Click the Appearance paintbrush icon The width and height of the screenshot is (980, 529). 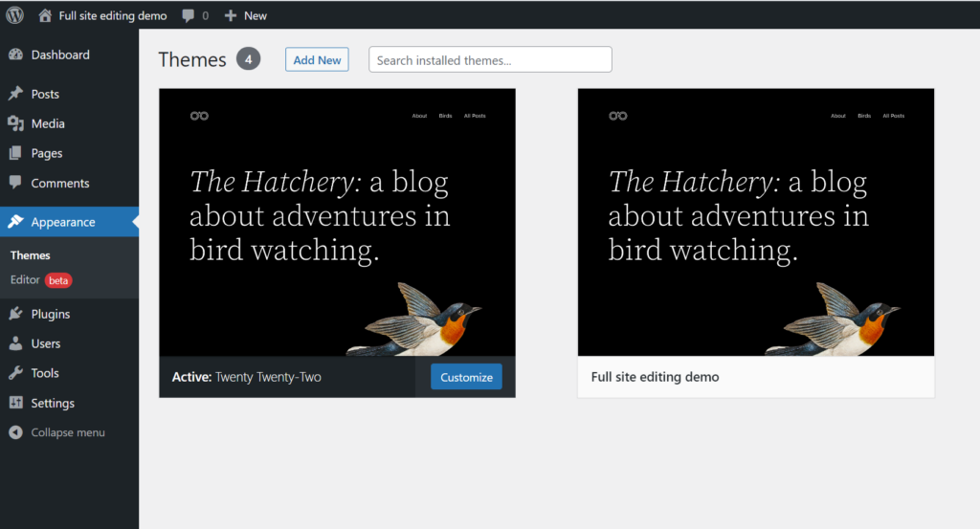tap(15, 222)
